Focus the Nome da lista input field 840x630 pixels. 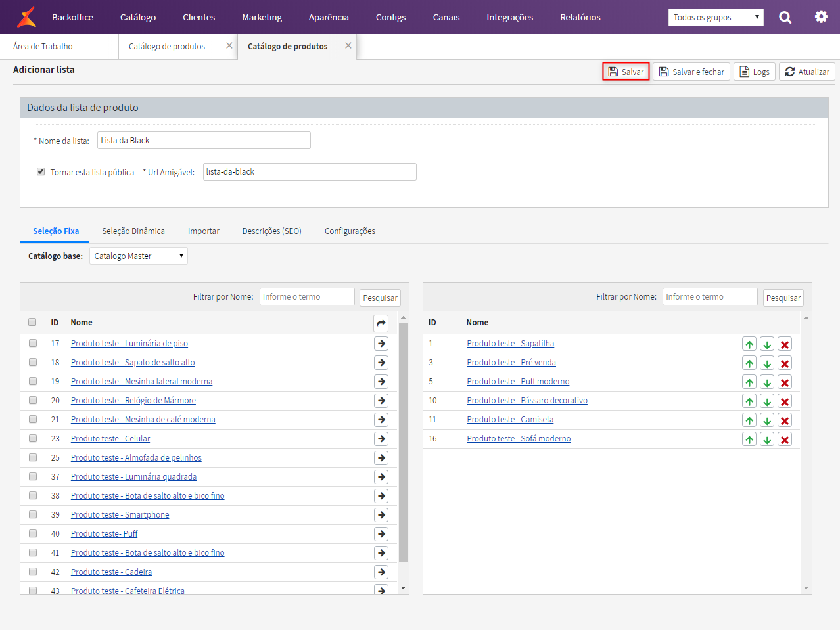[204, 140]
